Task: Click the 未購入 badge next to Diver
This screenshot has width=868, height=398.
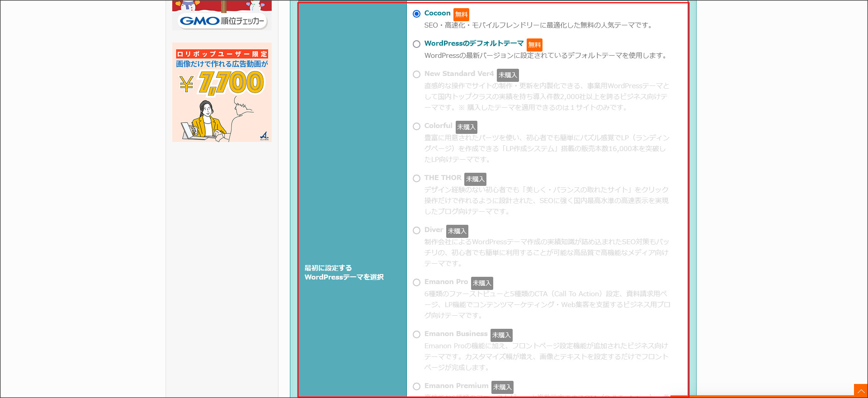Action: tap(457, 231)
